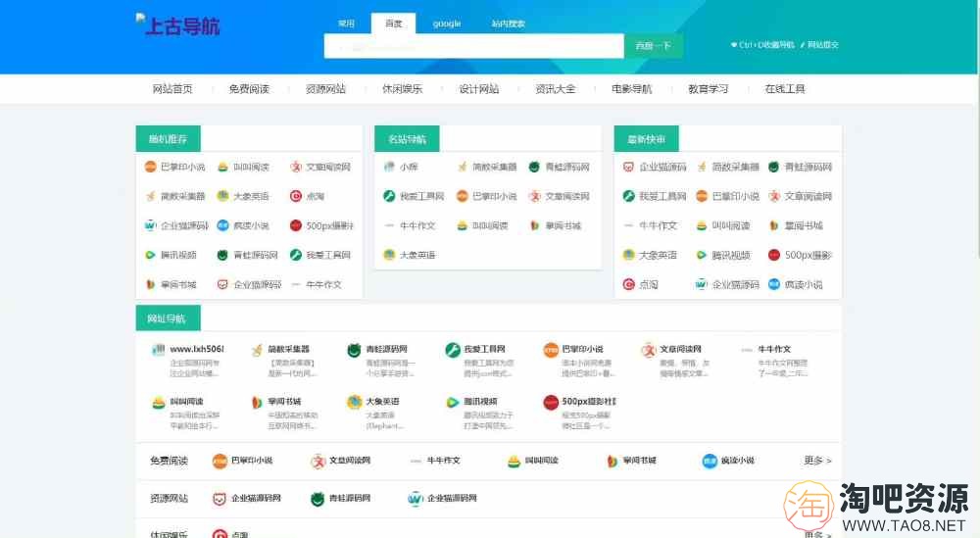The height and width of the screenshot is (538, 980).
Task: Open 企业猫源码网 W icon in 资源网站 row
Action: (x=416, y=499)
